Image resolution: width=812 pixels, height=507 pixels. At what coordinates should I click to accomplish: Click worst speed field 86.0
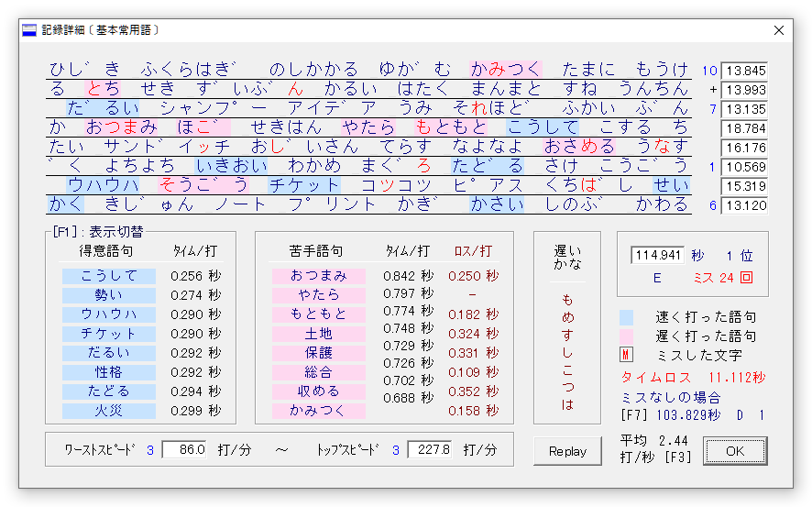[x=184, y=449]
